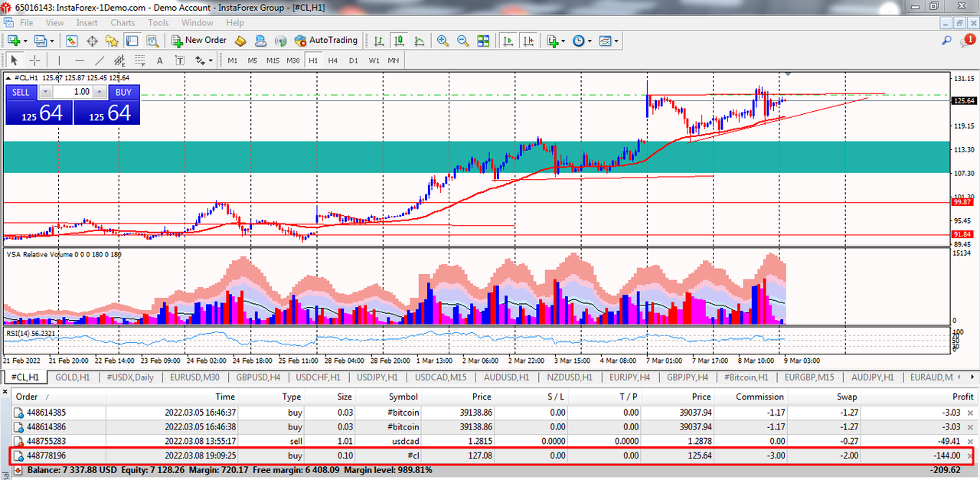Screen dimensions: 980x480
Task: Enable chart auto scroll
Action: click(x=507, y=41)
